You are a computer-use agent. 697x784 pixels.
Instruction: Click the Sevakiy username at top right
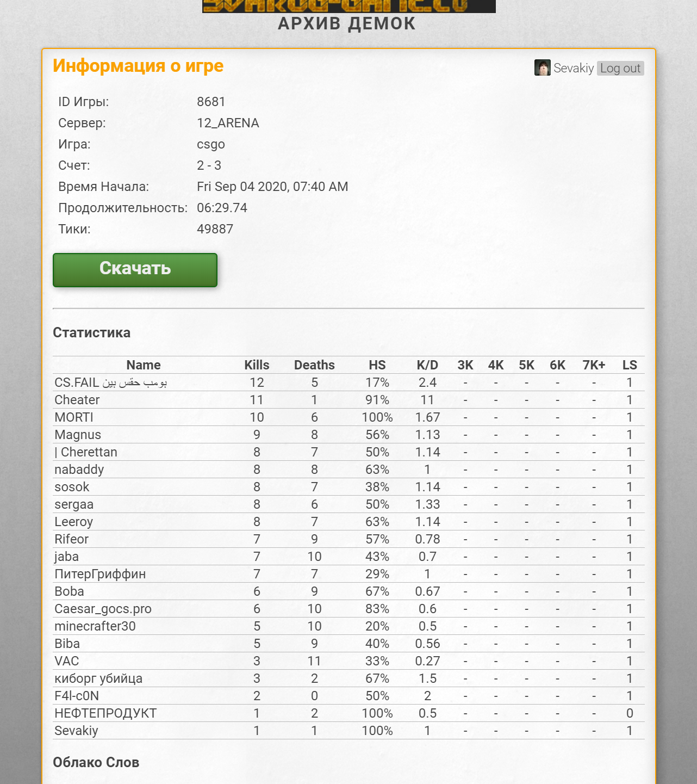pos(574,68)
